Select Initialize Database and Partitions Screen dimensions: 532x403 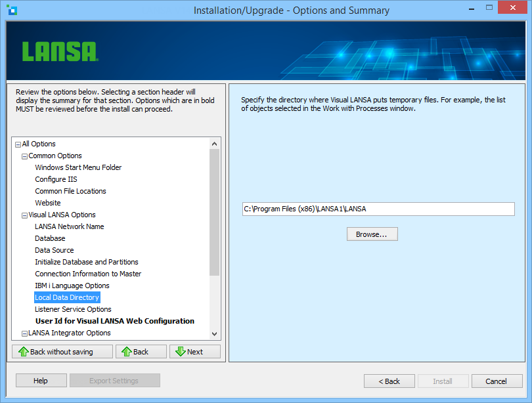coord(87,262)
